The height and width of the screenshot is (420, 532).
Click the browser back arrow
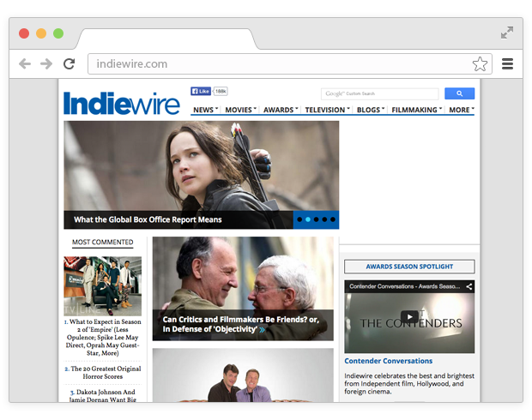[x=25, y=63]
